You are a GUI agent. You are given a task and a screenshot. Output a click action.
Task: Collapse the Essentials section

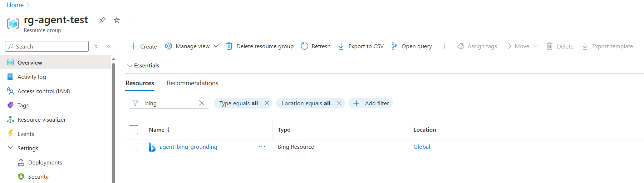pyautogui.click(x=130, y=66)
